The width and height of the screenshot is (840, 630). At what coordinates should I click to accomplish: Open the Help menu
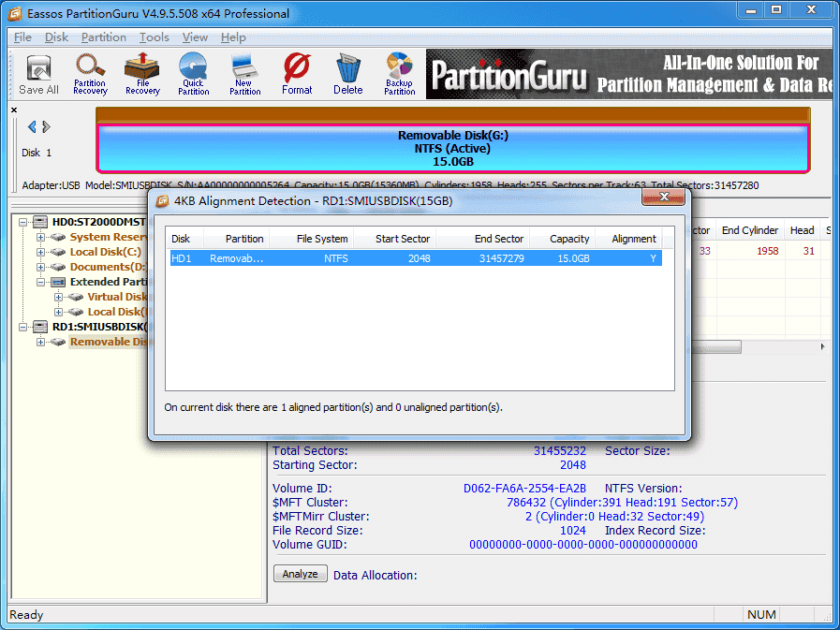pos(233,37)
